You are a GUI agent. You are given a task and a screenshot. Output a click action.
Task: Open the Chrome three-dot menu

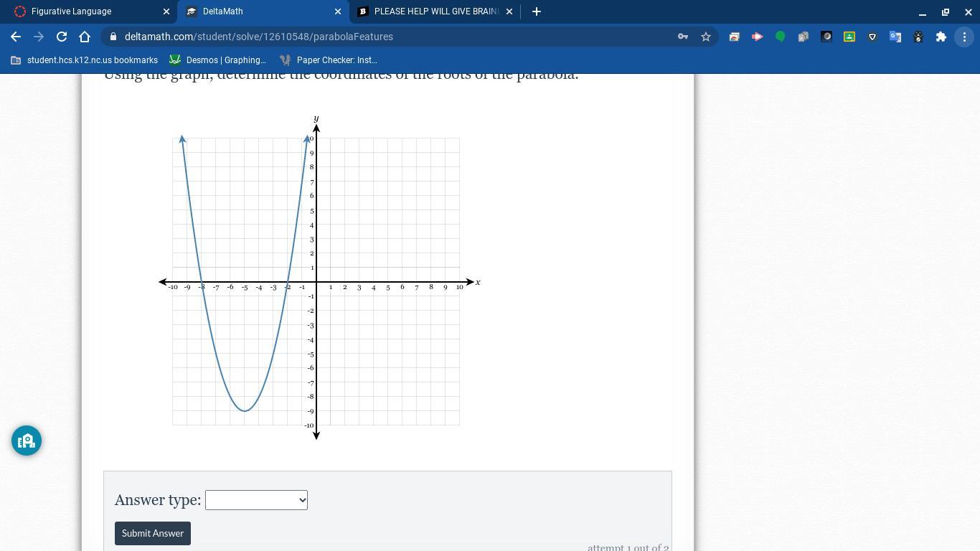click(964, 37)
